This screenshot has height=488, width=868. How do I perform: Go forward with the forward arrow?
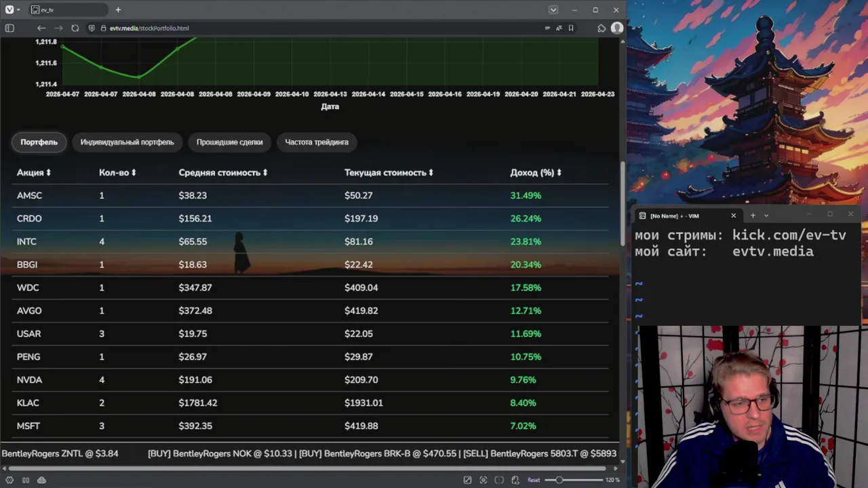point(58,28)
